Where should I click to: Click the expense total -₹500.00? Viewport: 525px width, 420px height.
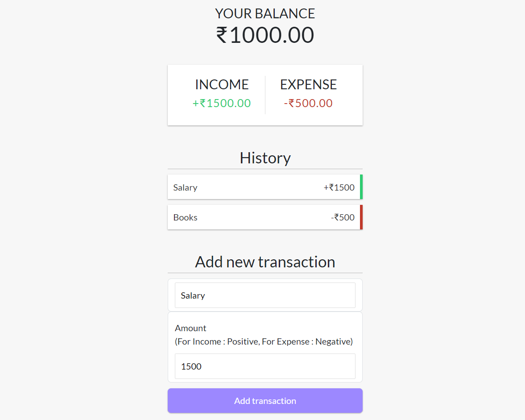click(x=308, y=103)
